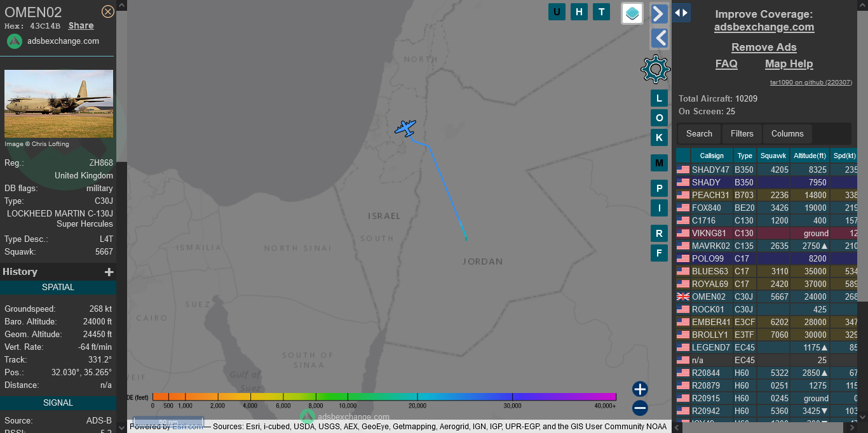868x433 pixels.
Task: Click the Share link for OMEN02
Action: (81, 26)
